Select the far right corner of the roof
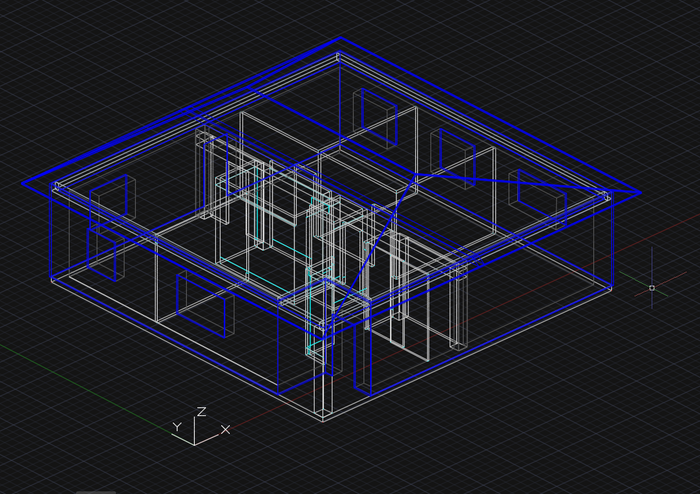This screenshot has width=700, height=494. tap(640, 192)
